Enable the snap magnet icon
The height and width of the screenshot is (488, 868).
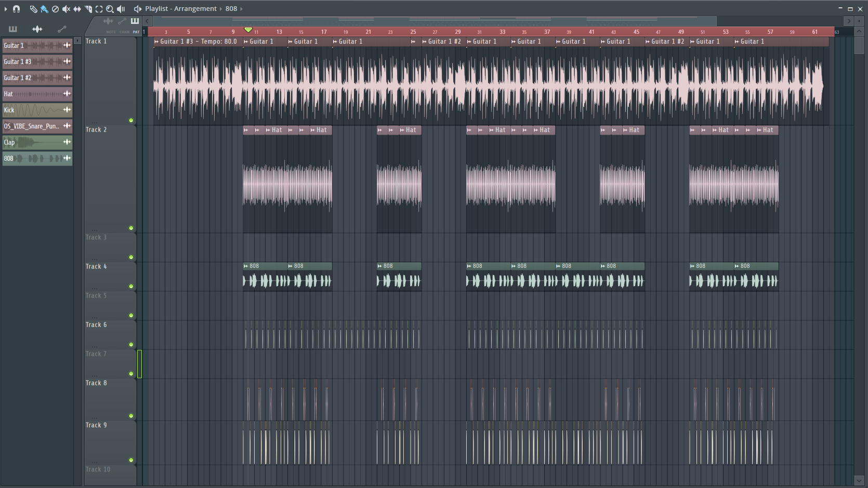pos(16,9)
